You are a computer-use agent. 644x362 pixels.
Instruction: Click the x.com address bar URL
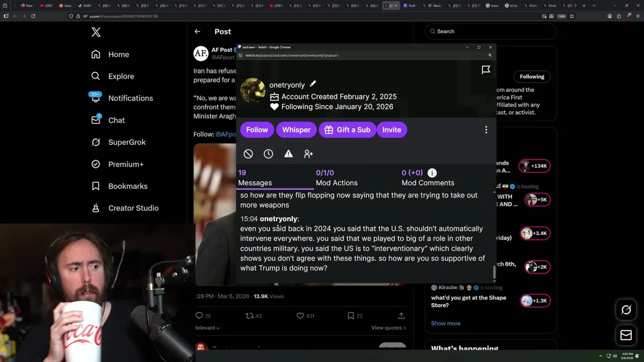tap(124, 16)
